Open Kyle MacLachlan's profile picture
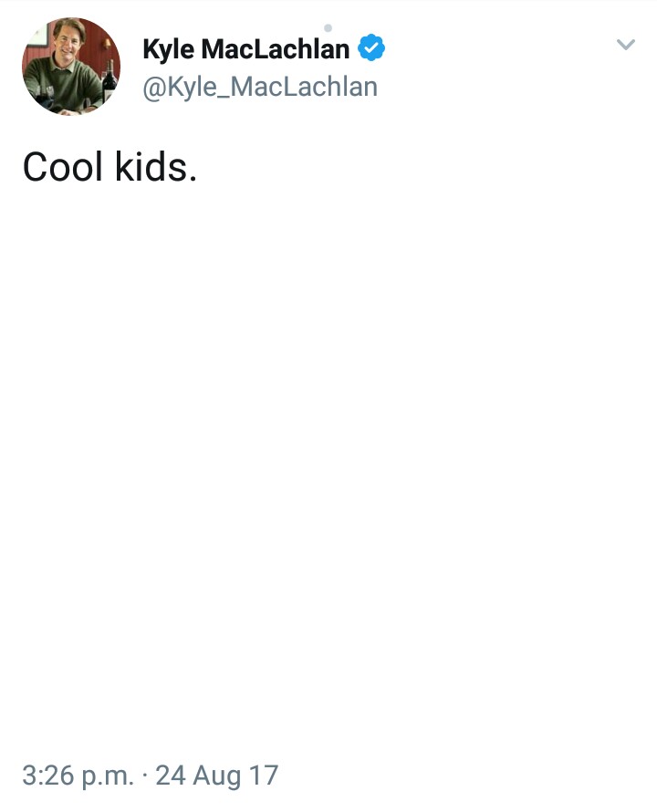This screenshot has width=657, height=812. click(71, 67)
